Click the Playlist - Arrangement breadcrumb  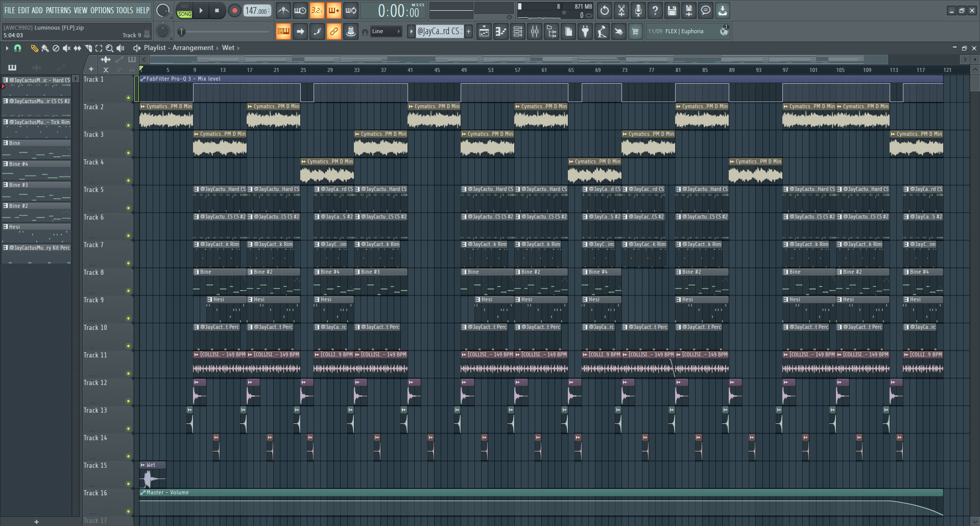tap(179, 48)
